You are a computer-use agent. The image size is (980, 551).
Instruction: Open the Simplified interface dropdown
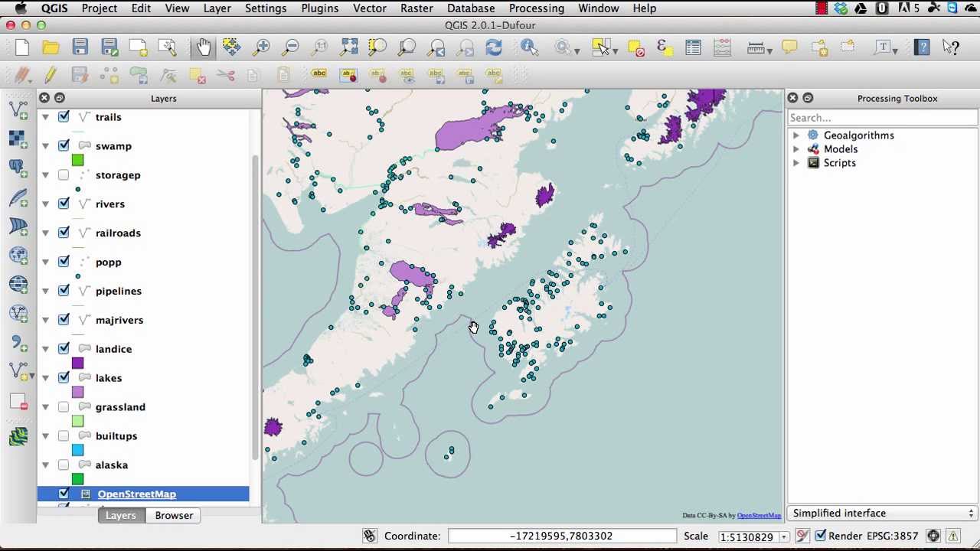click(883, 514)
